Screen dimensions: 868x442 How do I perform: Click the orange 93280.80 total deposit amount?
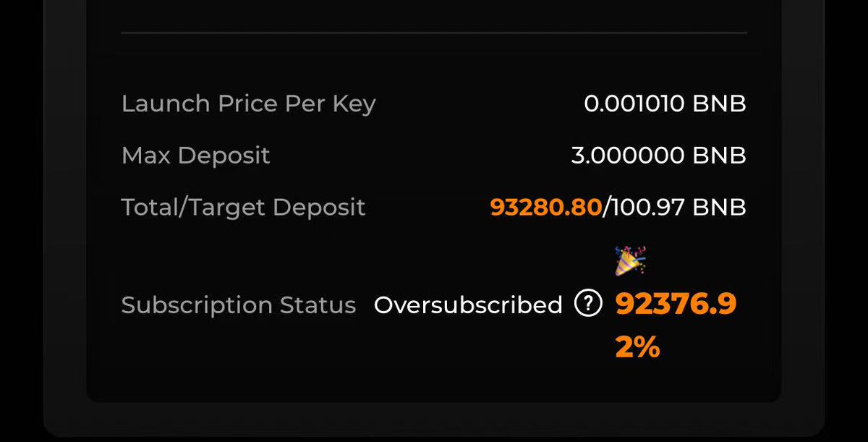(545, 208)
